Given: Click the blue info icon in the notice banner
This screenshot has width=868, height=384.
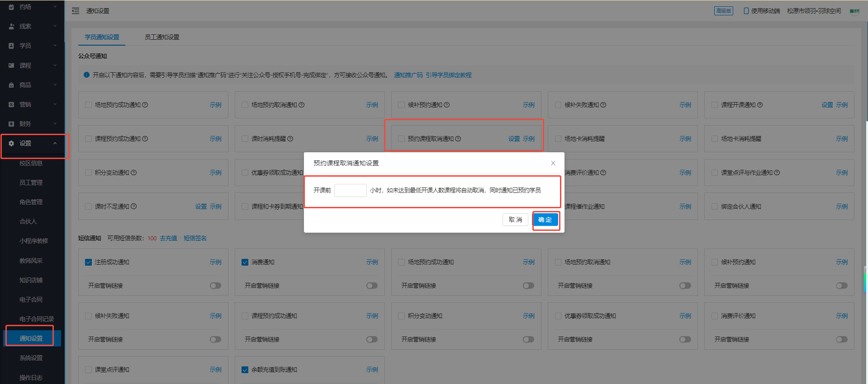Looking at the screenshot, I should coord(86,75).
